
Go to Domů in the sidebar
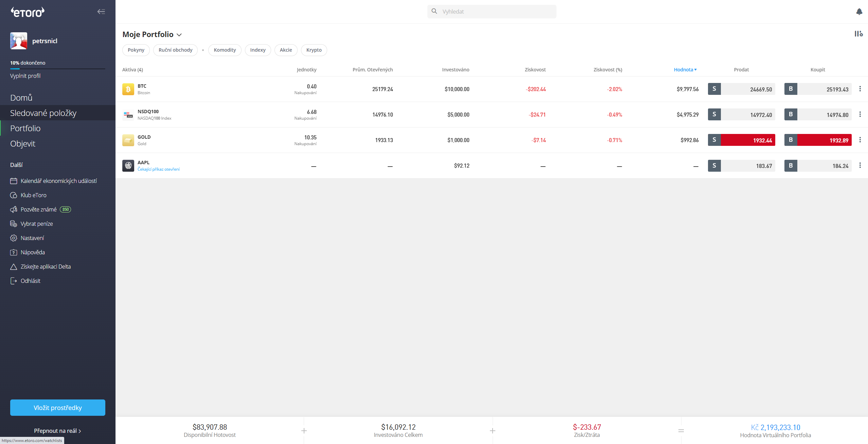tap(21, 98)
